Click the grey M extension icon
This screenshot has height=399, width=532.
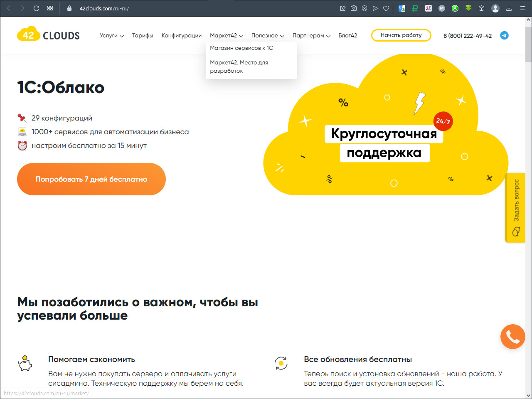tap(442, 8)
